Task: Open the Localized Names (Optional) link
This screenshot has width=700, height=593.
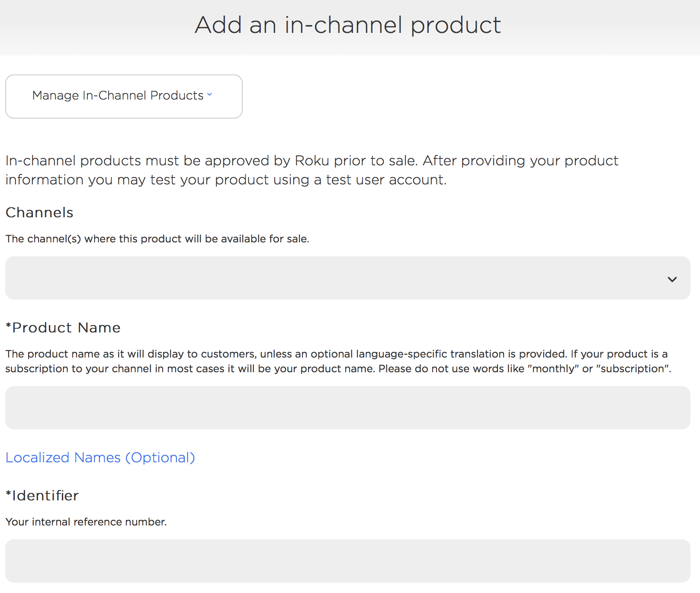Action: point(100,458)
